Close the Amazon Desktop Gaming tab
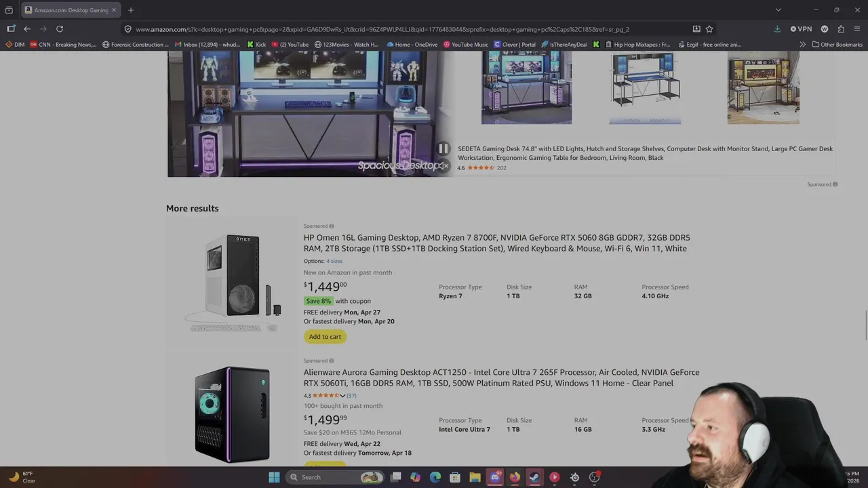Screen dimensions: 868x488 click(114, 10)
